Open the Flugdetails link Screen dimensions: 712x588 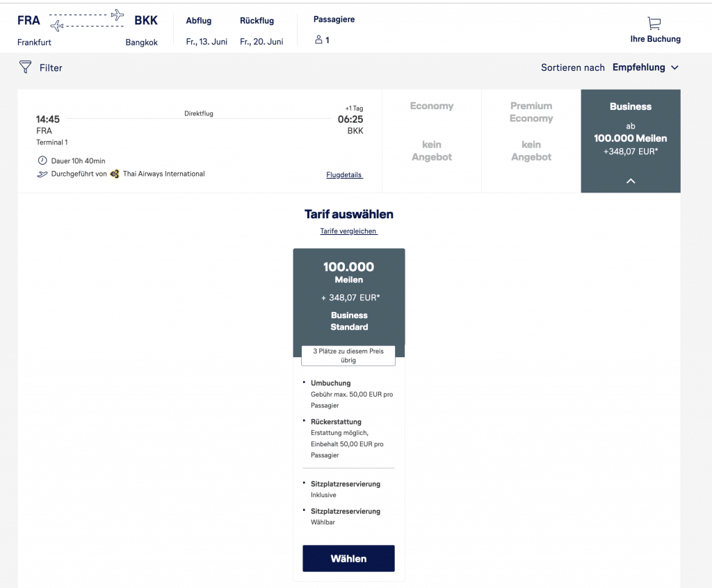pyautogui.click(x=344, y=175)
